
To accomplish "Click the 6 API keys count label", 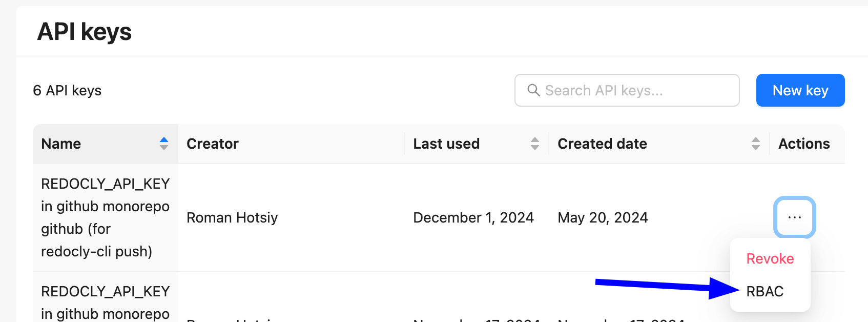I will 67,90.
